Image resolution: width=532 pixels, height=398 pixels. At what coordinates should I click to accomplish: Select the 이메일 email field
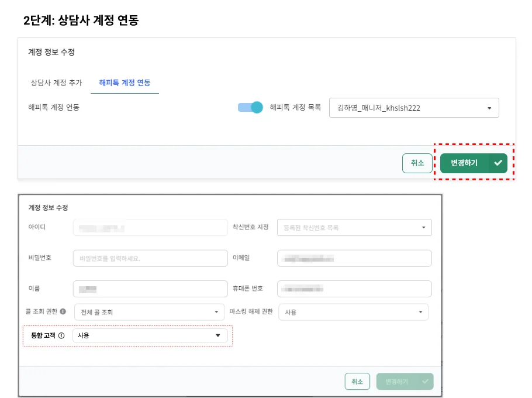click(x=354, y=258)
